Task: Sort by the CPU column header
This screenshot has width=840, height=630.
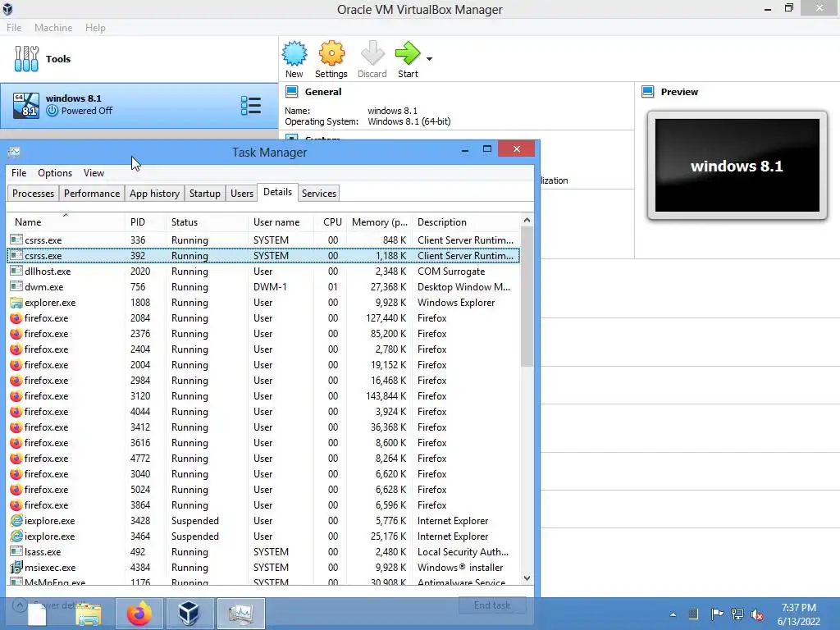Action: 331,221
